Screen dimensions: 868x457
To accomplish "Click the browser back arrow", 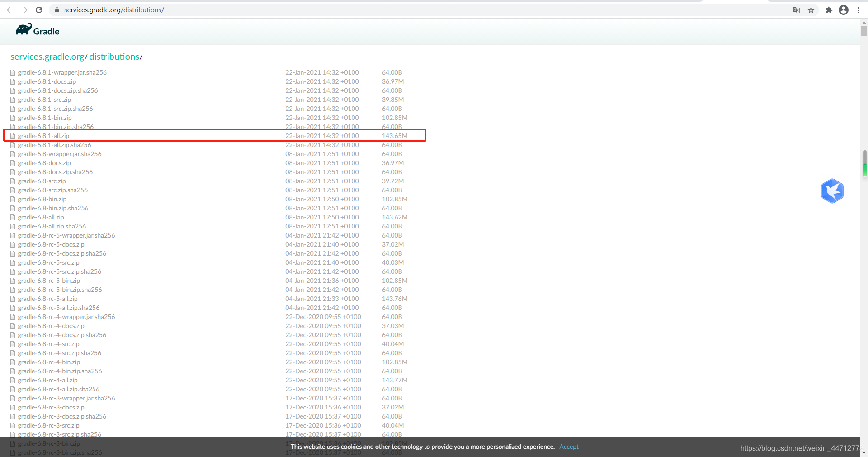I will tap(10, 10).
